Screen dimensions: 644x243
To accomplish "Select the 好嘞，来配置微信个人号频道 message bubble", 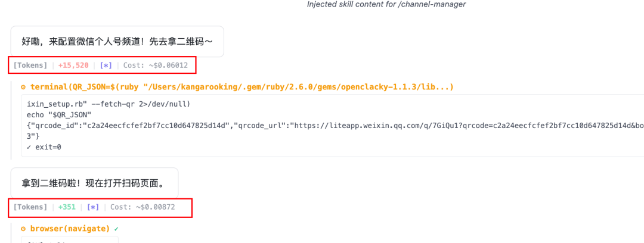I will pyautogui.click(x=117, y=42).
